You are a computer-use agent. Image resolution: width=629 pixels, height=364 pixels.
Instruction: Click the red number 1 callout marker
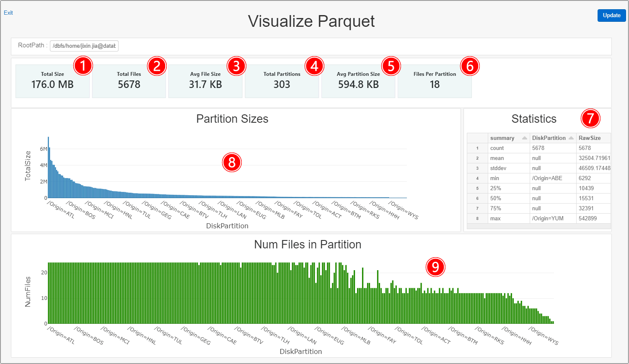pos(83,66)
